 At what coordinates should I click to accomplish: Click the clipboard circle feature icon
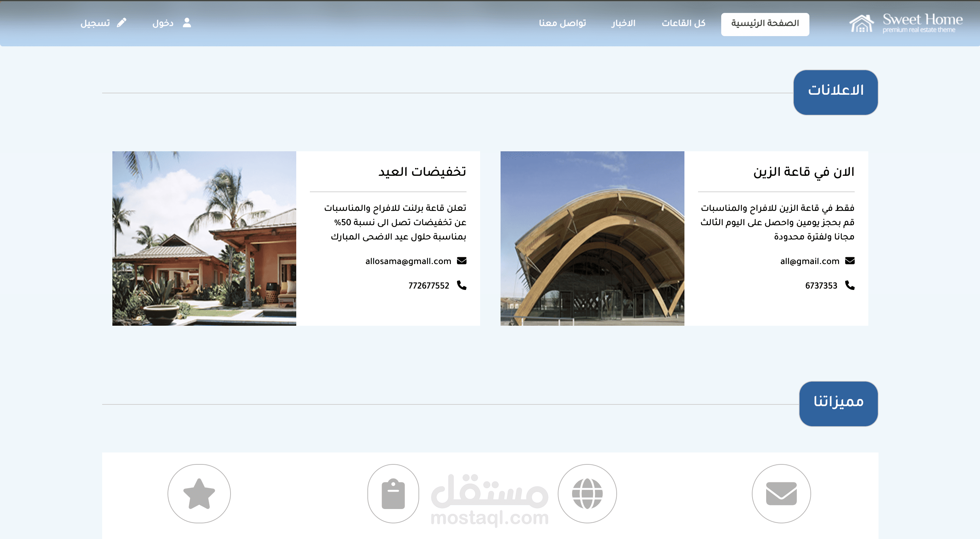[x=393, y=493]
